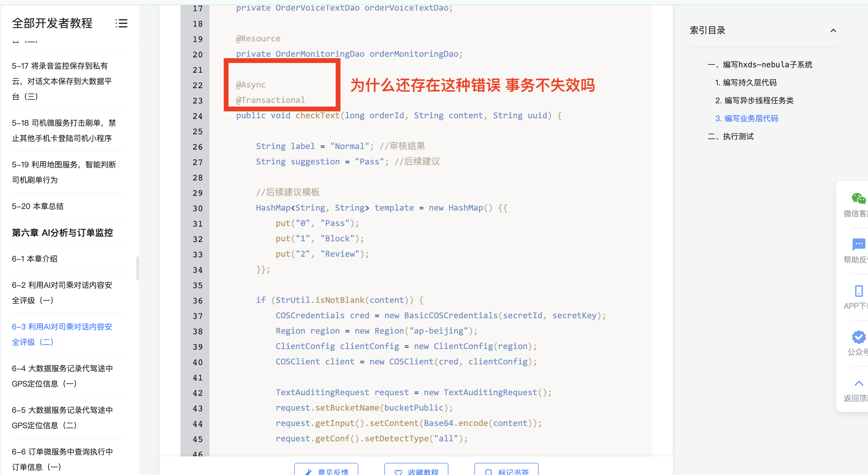
Task: Jump to 1. 编写持久层代码
Action: coord(746,82)
